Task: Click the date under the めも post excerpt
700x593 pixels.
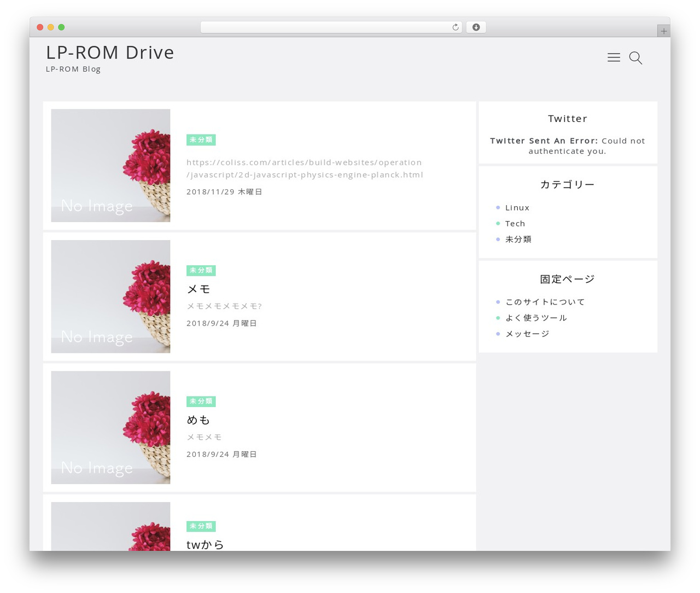Action: click(221, 454)
